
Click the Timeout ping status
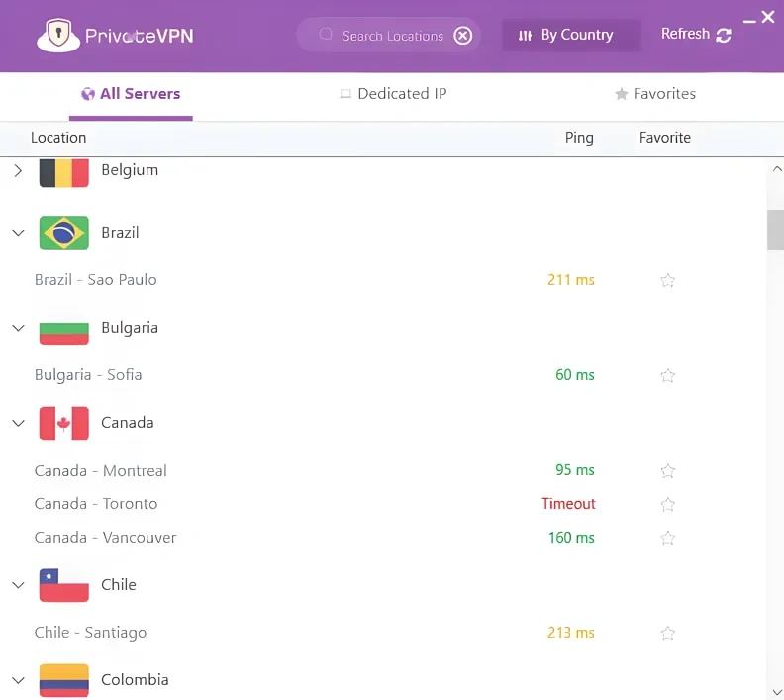[x=568, y=504]
